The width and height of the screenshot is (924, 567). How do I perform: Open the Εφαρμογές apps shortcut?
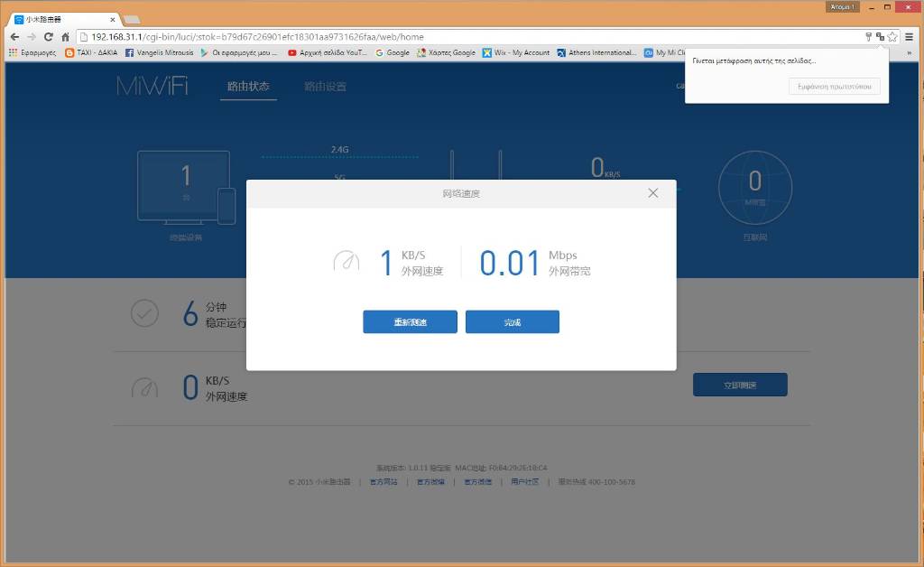click(32, 53)
